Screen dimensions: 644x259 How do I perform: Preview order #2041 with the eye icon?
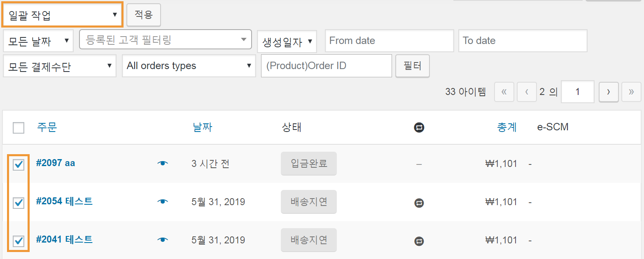point(163,240)
